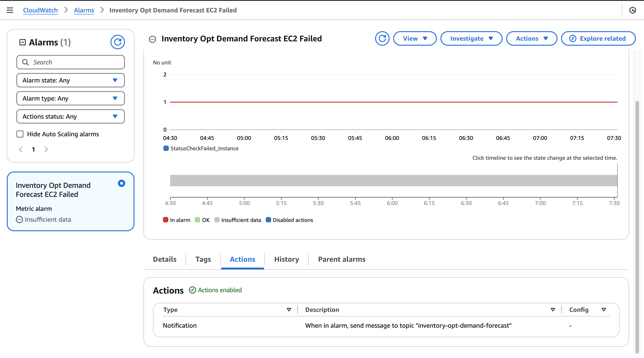644x358 pixels.
Task: Open the Actions status filter dropdown
Action: pyautogui.click(x=71, y=116)
